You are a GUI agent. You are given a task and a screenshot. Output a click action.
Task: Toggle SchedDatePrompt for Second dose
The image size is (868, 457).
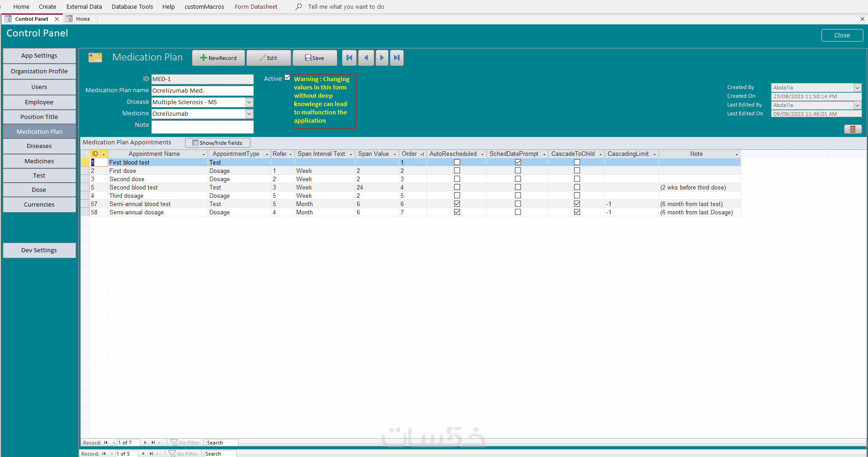click(518, 179)
